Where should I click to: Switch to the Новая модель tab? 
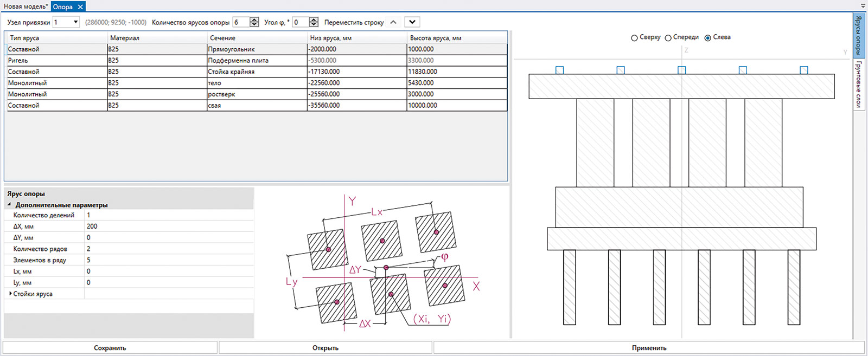coord(25,7)
